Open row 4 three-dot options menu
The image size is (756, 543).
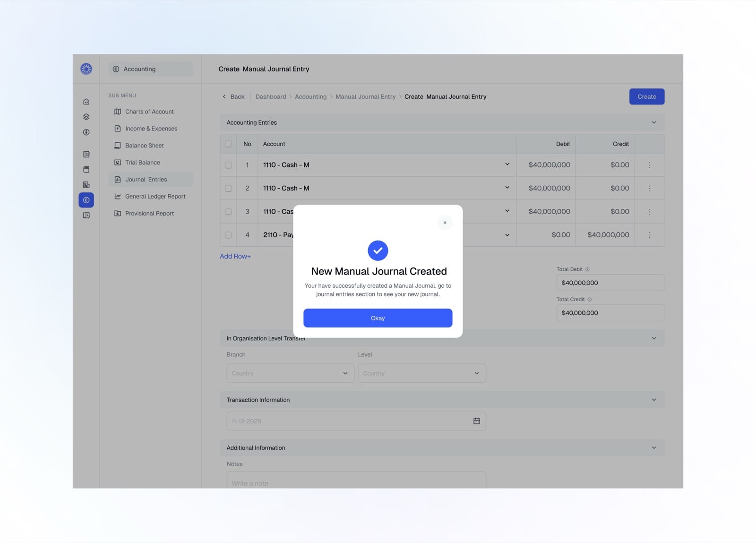650,235
